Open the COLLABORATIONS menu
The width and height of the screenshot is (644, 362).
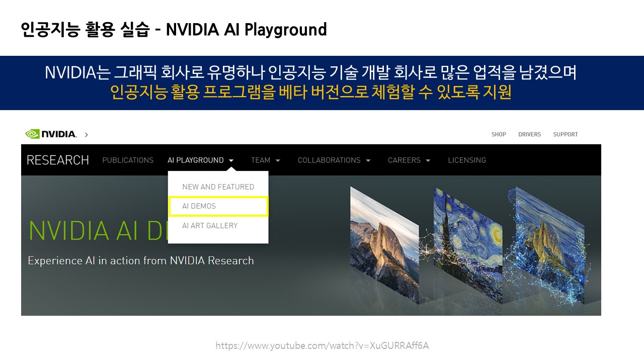[329, 160]
